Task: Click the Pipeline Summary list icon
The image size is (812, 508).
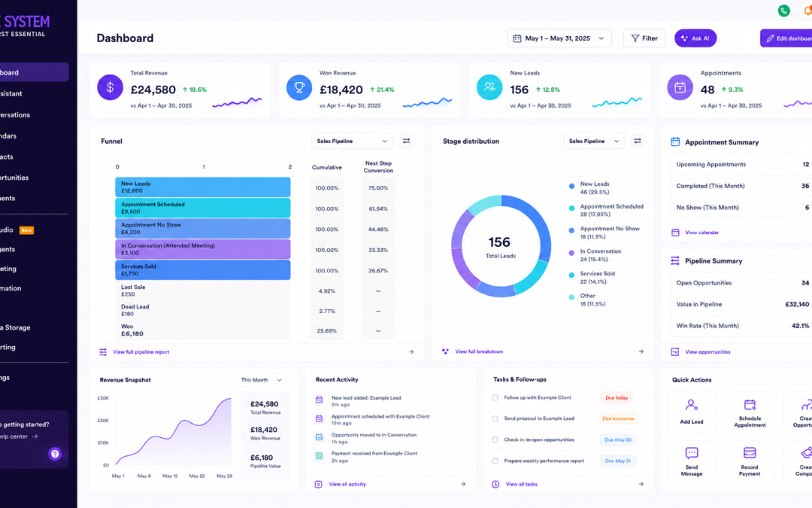Action: coord(675,260)
